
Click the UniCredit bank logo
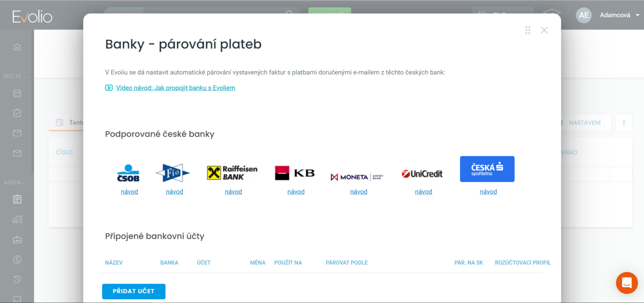point(422,174)
